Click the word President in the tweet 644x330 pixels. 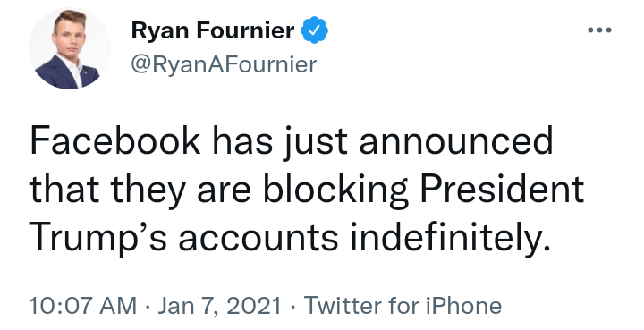tap(503, 190)
